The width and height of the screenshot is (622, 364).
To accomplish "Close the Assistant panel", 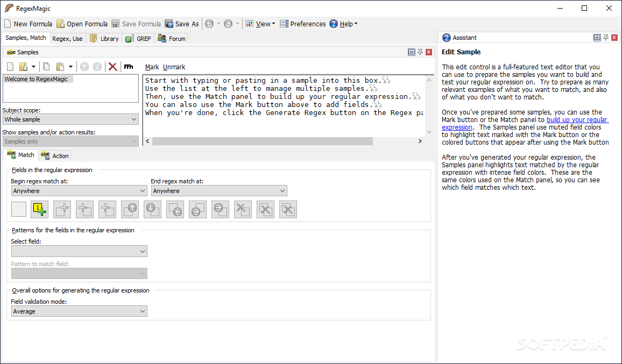I will click(x=614, y=38).
